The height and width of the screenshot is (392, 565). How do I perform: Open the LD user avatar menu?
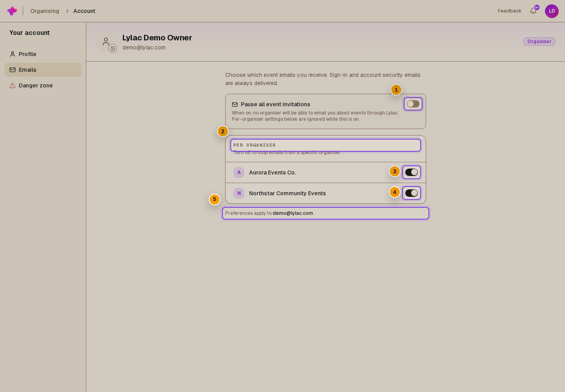pyautogui.click(x=552, y=11)
